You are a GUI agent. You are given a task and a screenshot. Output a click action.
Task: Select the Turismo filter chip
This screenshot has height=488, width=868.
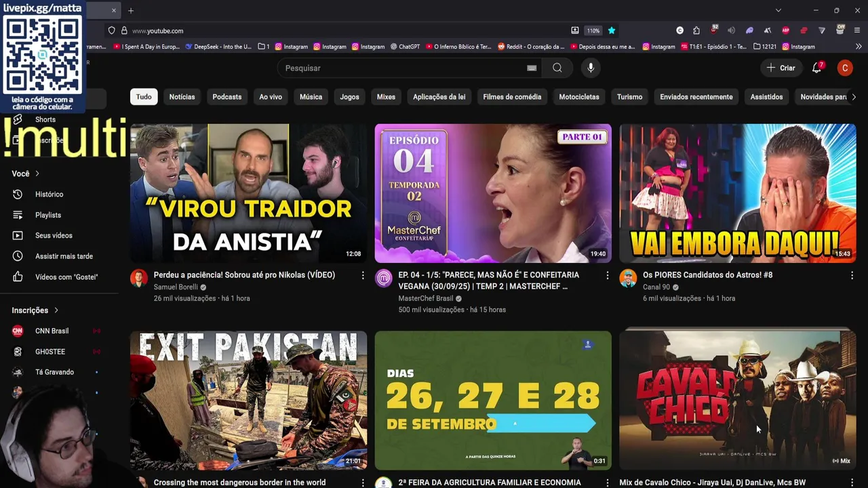[x=629, y=97]
